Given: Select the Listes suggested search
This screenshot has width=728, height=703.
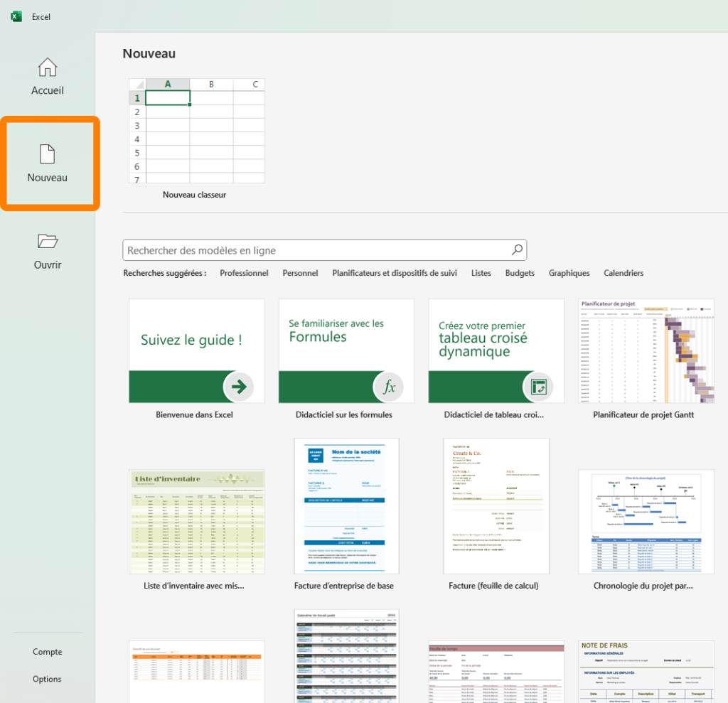Looking at the screenshot, I should [x=481, y=273].
